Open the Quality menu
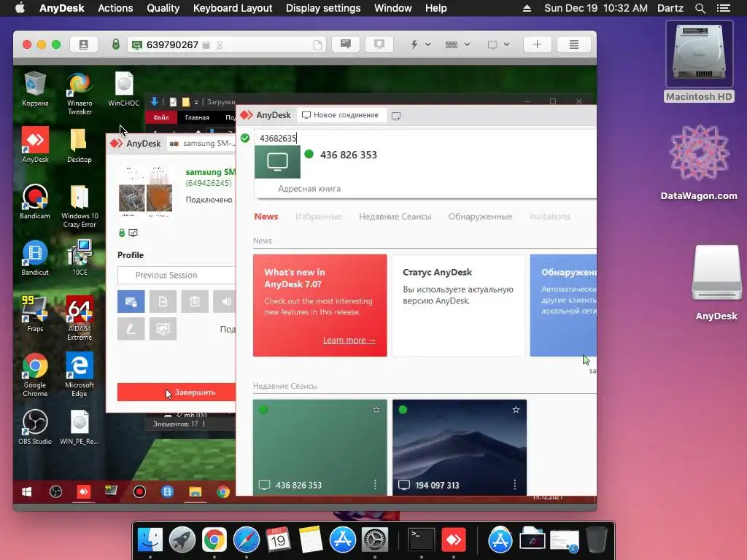This screenshot has width=747, height=560. 163,8
